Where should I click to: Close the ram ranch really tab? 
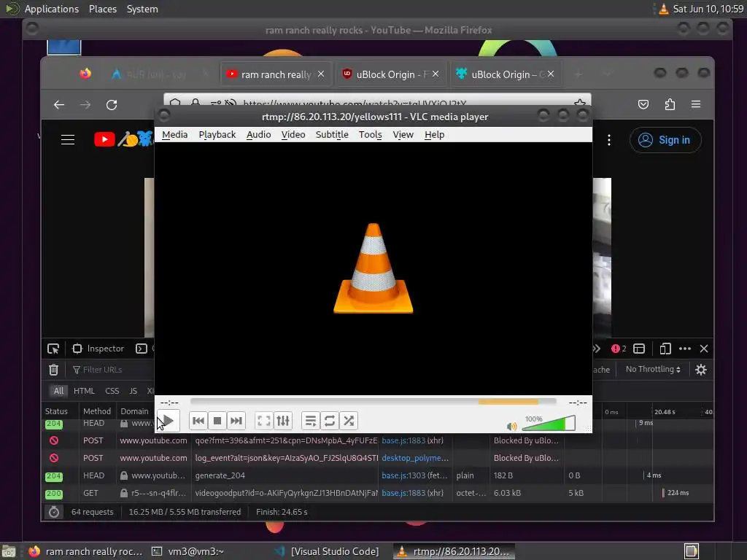321,74
